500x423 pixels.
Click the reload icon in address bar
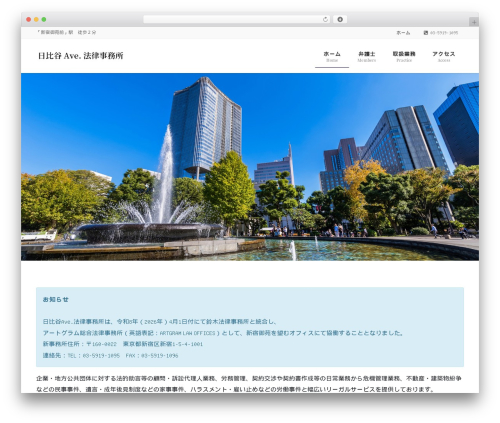tap(325, 19)
